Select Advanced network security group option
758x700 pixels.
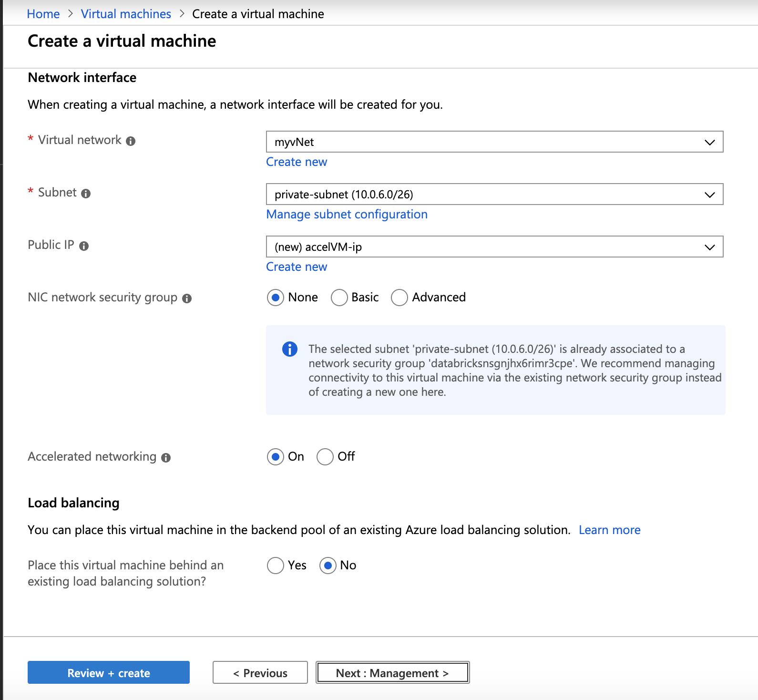399,298
